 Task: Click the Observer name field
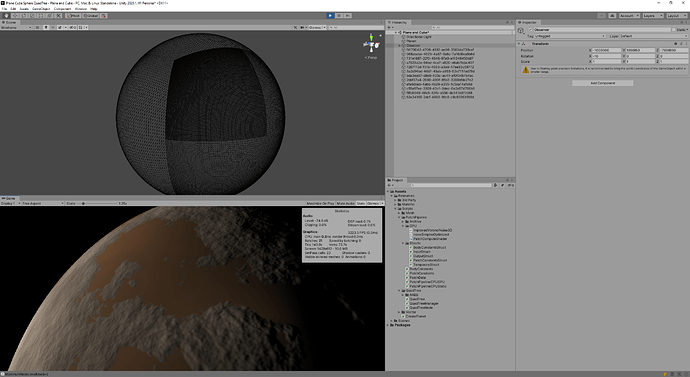point(602,29)
